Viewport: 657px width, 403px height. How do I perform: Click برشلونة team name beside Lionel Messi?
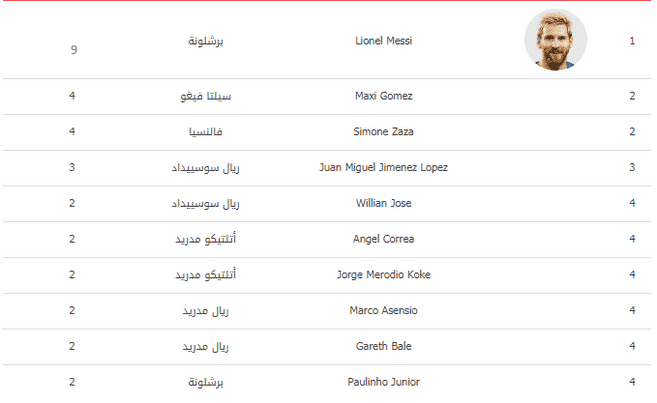click(x=206, y=41)
